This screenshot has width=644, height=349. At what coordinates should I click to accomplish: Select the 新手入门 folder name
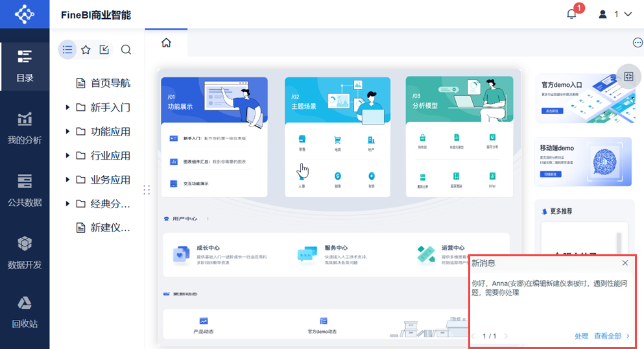(110, 108)
